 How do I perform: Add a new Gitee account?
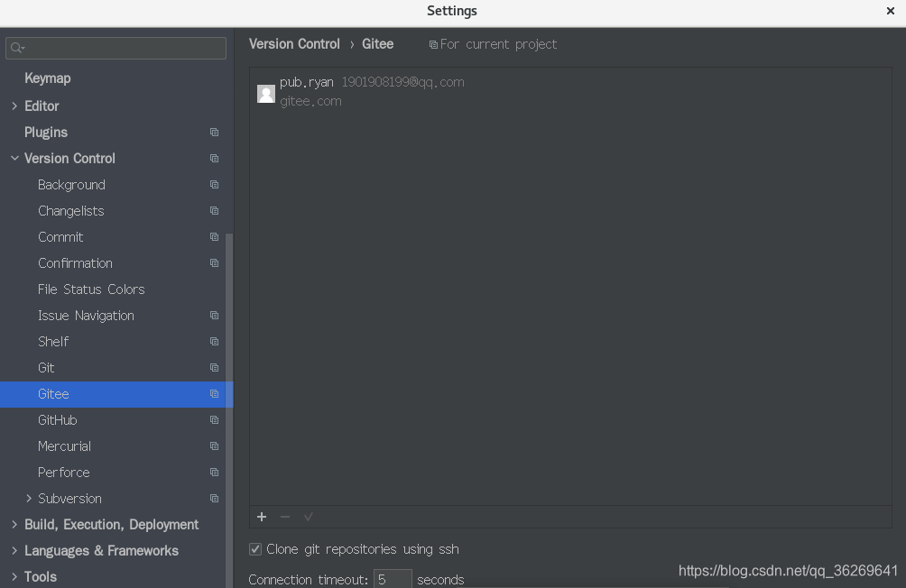tap(262, 517)
